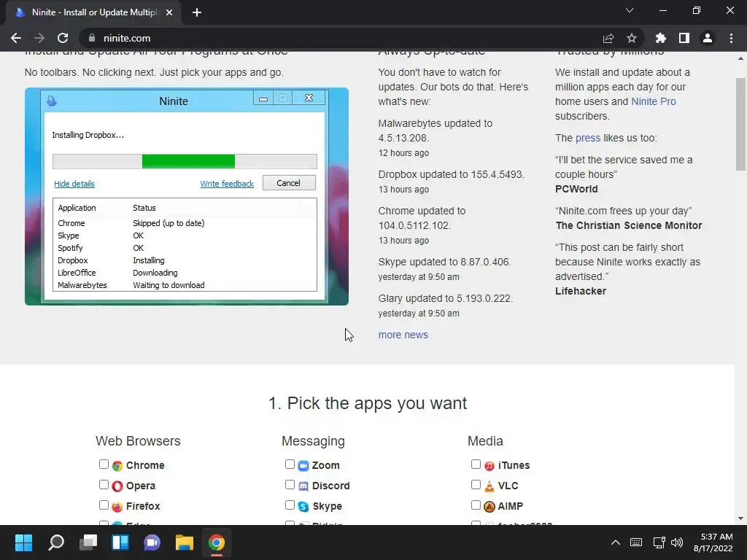Close the Ninite tab

[169, 12]
